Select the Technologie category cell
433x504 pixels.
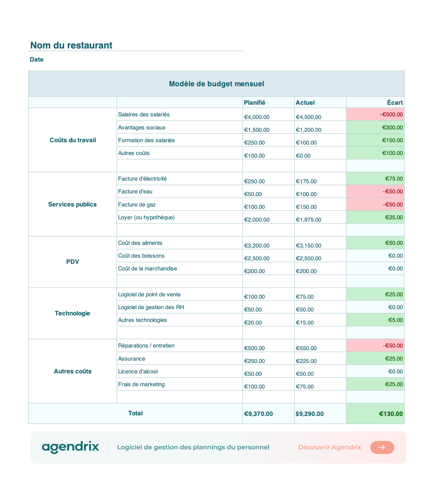pyautogui.click(x=73, y=313)
